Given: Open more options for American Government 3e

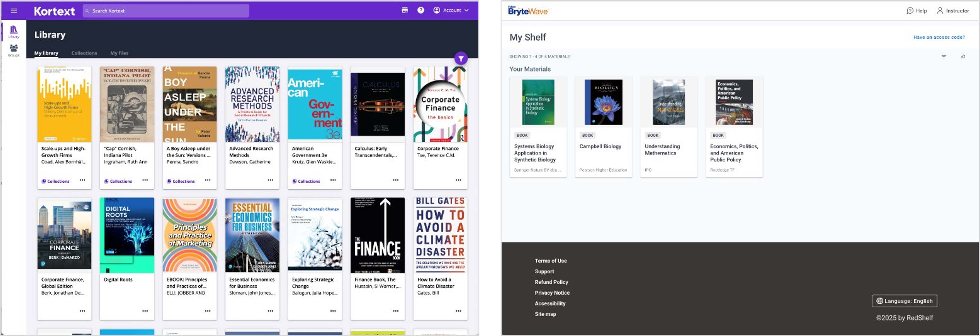Looking at the screenshot, I should tap(333, 180).
